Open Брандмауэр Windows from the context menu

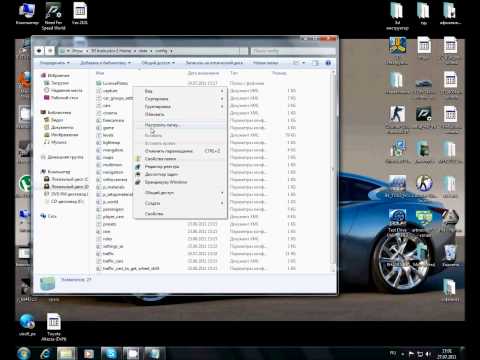[x=180, y=182]
